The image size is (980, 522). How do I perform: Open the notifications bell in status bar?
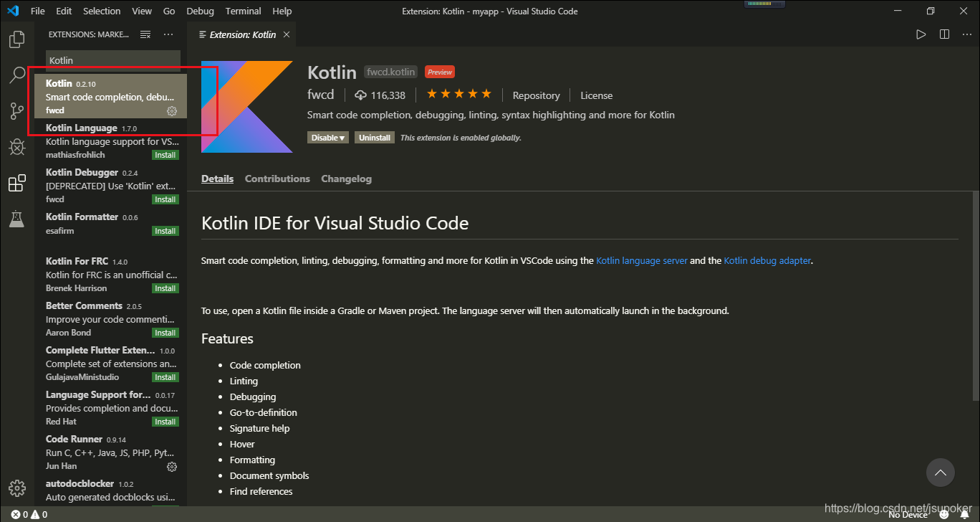[964, 514]
